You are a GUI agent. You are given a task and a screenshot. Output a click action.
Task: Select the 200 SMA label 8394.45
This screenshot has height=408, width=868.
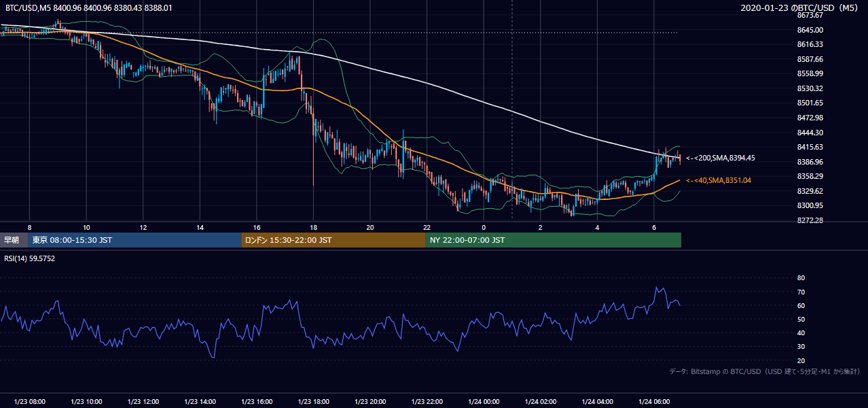(x=720, y=158)
